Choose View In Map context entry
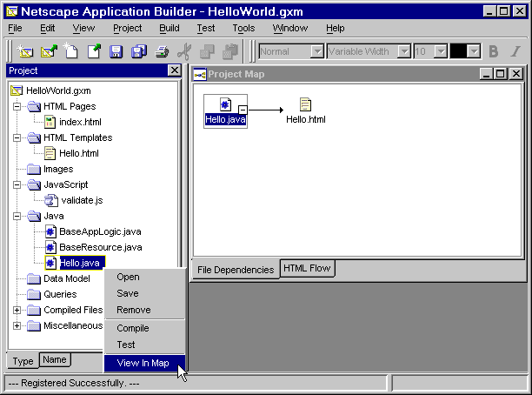Screen dimensions: 532x395 pyautogui.click(x=144, y=363)
